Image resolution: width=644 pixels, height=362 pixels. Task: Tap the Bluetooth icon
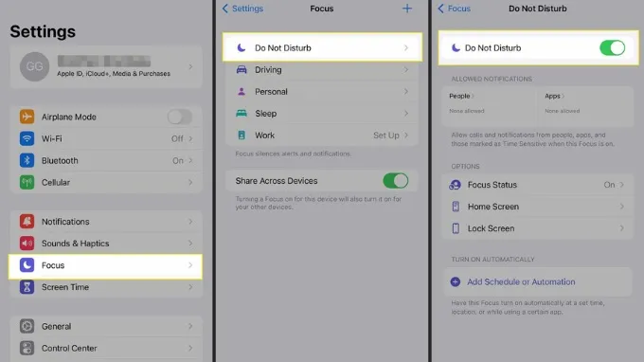coord(27,160)
